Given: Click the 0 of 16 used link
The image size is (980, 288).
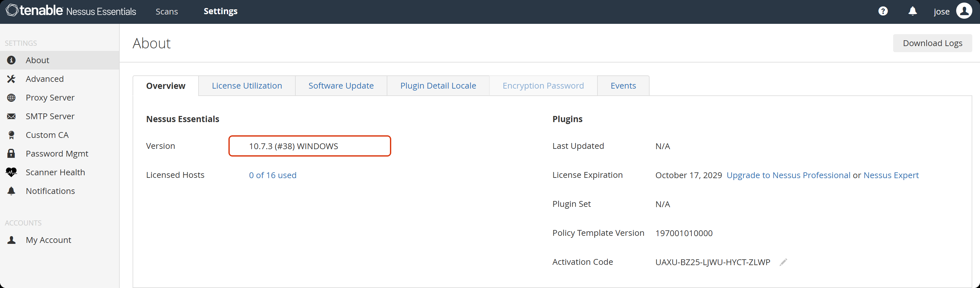Looking at the screenshot, I should tap(273, 175).
